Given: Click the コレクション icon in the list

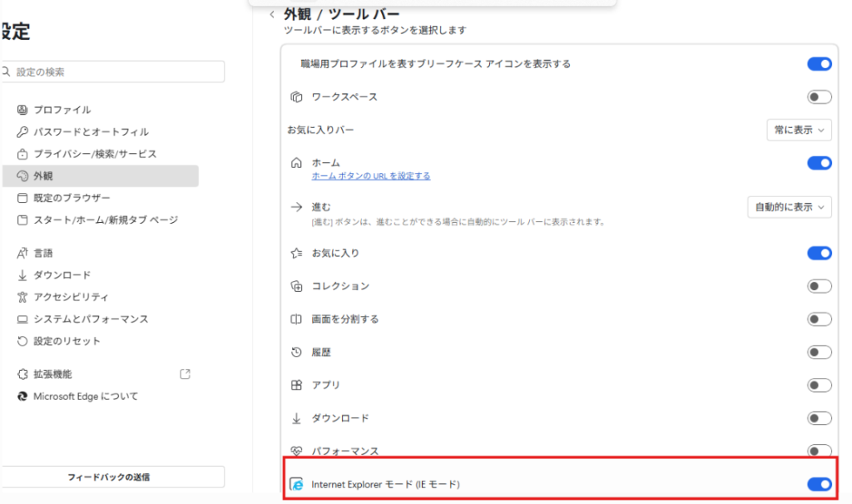Looking at the screenshot, I should click(x=296, y=286).
